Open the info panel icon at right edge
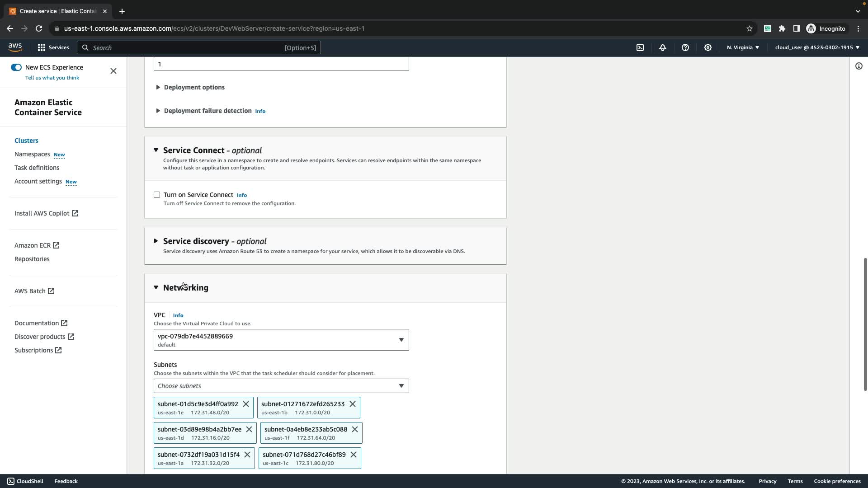868x488 pixels. [x=859, y=66]
